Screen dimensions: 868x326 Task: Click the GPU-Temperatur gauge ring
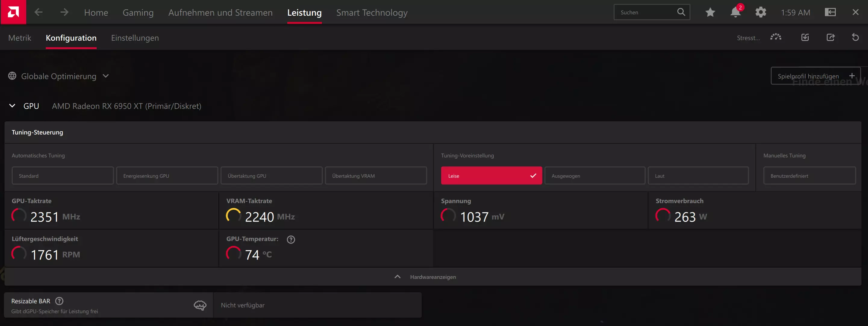click(x=233, y=253)
